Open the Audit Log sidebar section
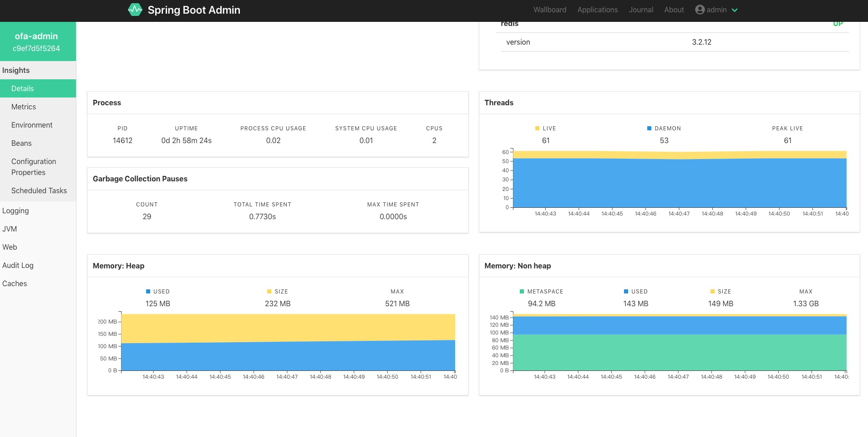Screen dimensions: 868x437 38,265
